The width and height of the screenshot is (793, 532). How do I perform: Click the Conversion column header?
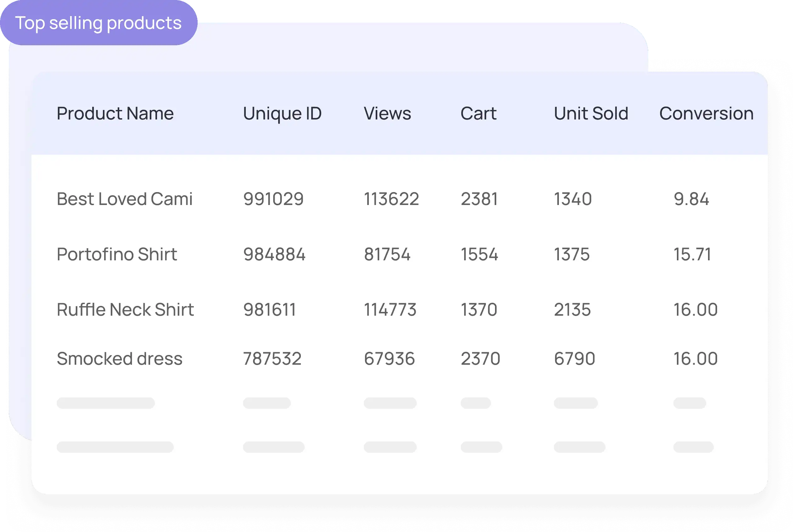pos(706,113)
